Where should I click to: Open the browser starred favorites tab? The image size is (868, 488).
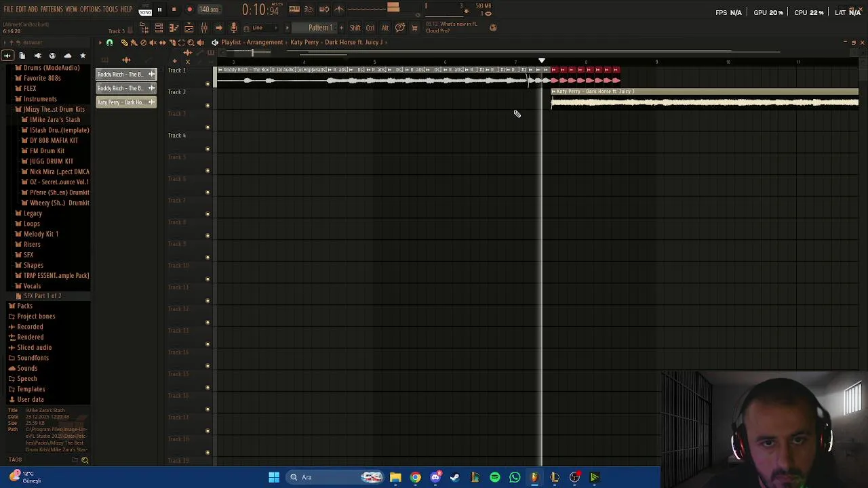(83, 56)
